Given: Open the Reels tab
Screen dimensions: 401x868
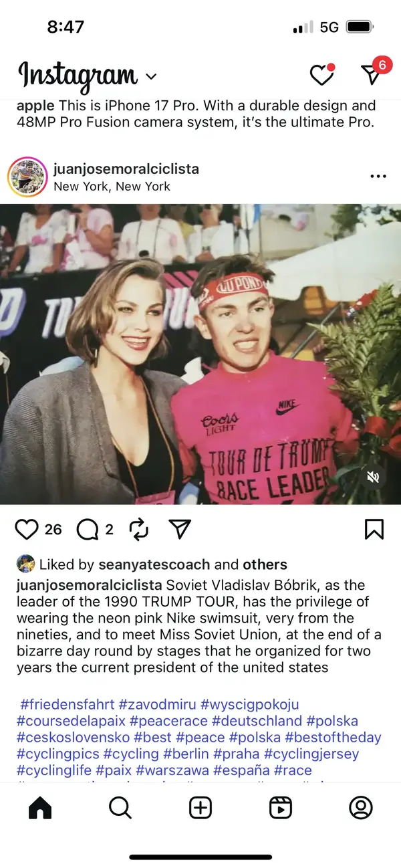Looking at the screenshot, I should tap(281, 808).
